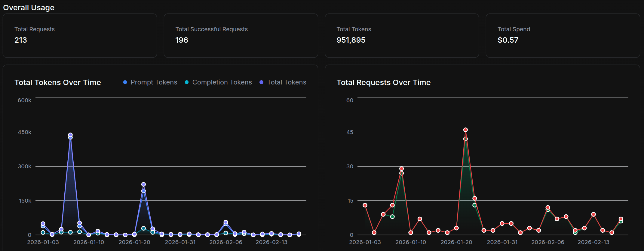Click the last red point on requests chart

pos(621,219)
